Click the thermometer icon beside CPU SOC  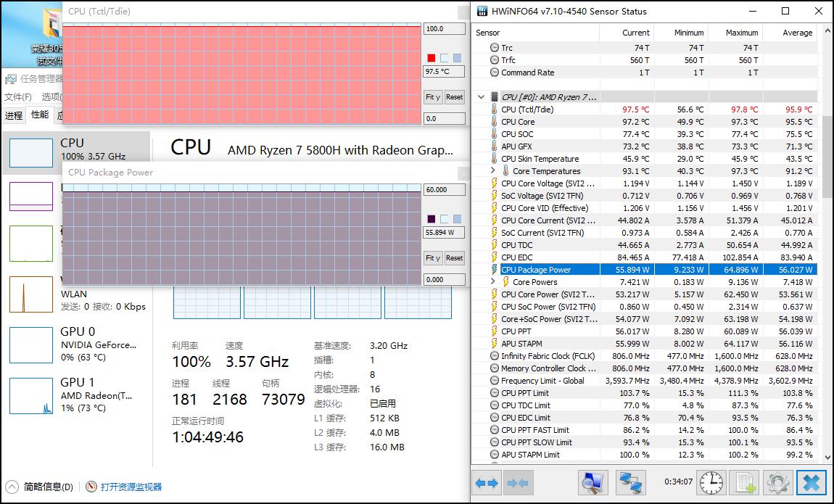coord(494,134)
